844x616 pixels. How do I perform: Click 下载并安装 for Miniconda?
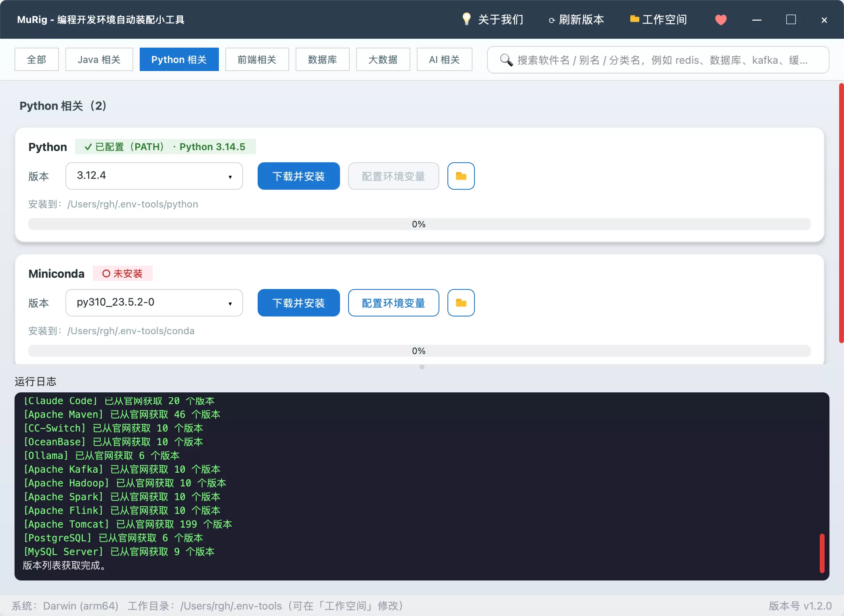tap(299, 303)
